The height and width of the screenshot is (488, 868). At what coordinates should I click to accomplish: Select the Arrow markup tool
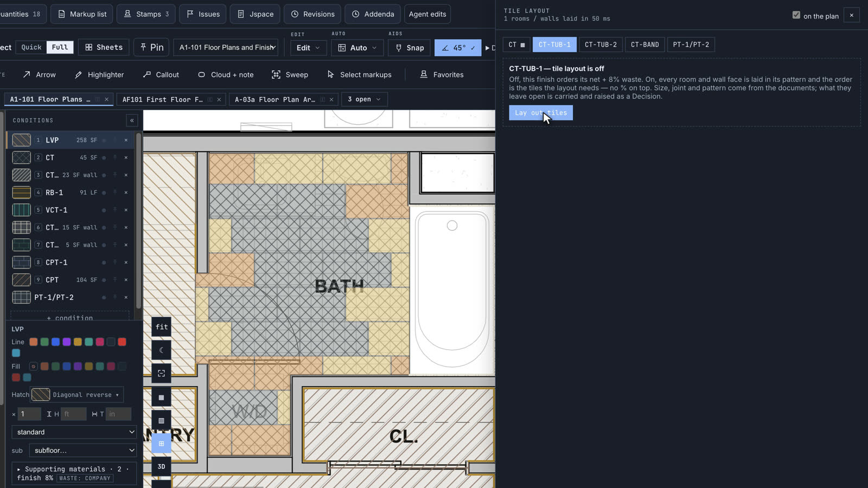pyautogui.click(x=39, y=75)
